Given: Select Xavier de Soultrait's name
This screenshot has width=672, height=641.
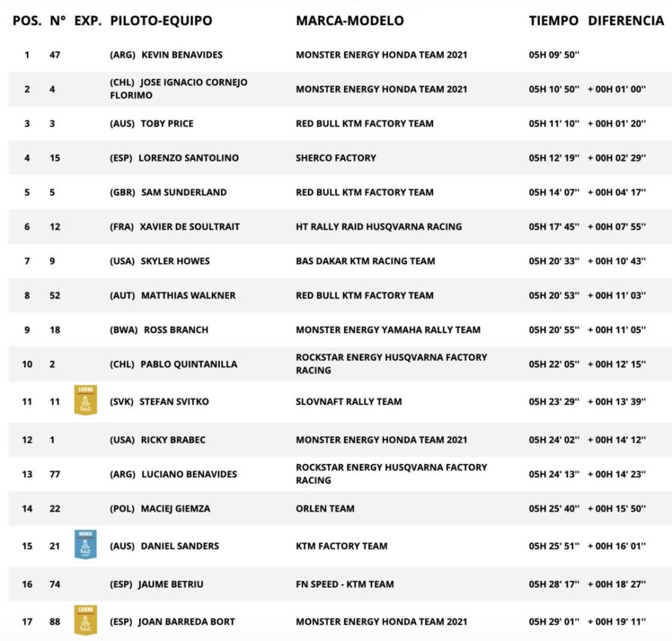Looking at the screenshot, I should (x=190, y=226).
